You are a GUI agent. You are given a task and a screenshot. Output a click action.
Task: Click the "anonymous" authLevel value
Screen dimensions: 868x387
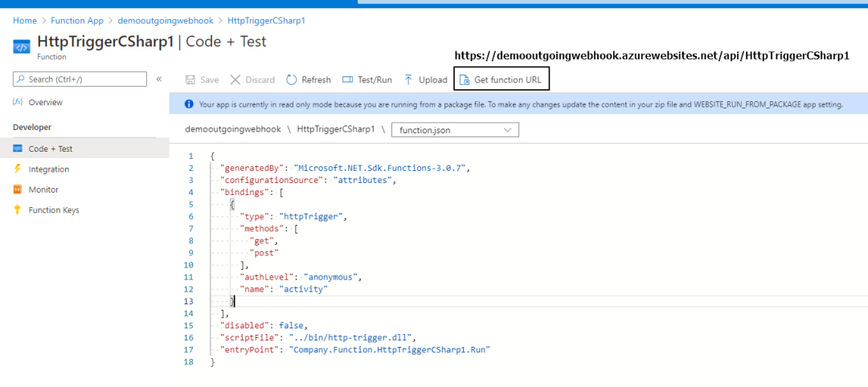(332, 277)
